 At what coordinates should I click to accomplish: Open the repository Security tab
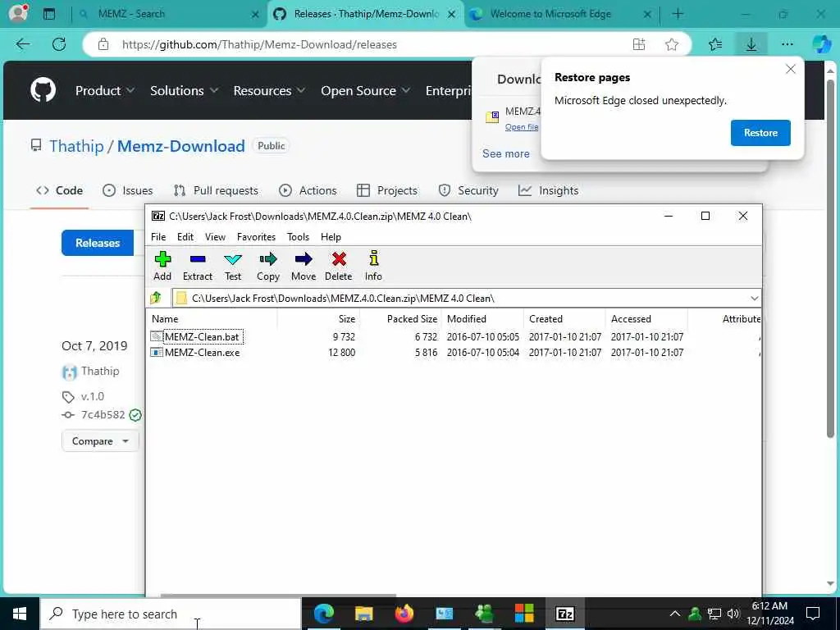tap(468, 190)
